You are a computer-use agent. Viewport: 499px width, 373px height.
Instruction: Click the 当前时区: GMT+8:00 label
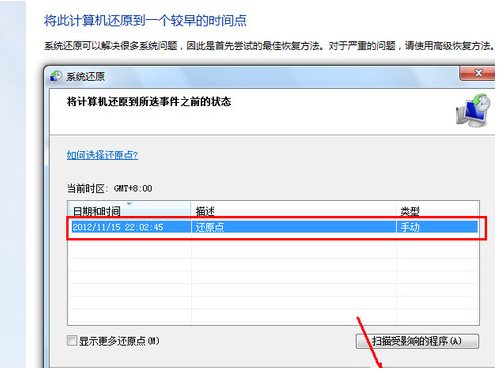tap(110, 189)
